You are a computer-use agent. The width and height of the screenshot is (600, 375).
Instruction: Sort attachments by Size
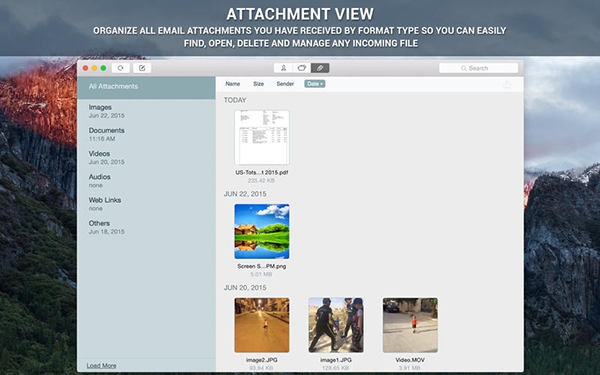[258, 84]
